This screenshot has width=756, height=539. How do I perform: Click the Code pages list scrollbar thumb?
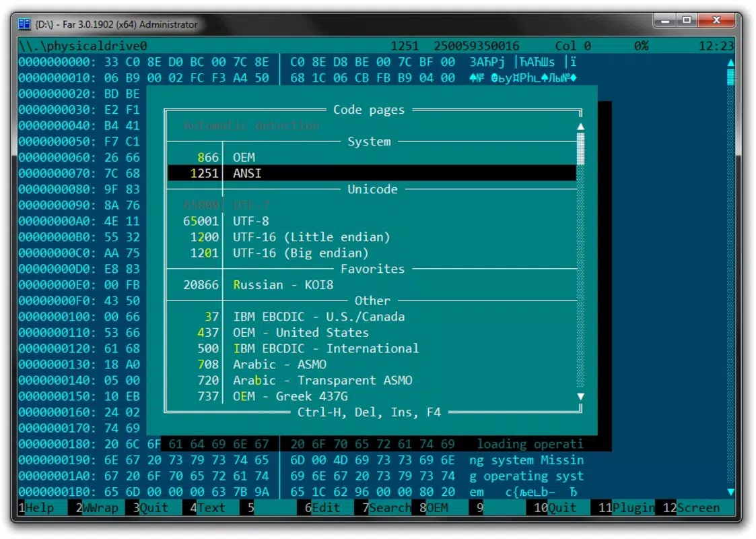point(581,149)
